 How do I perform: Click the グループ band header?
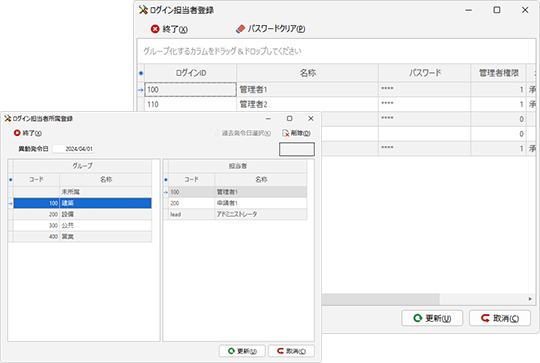pos(82,166)
